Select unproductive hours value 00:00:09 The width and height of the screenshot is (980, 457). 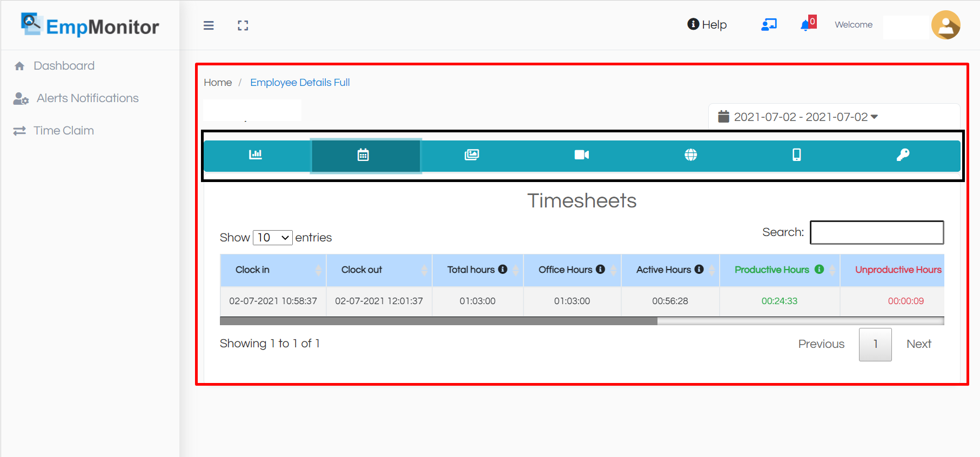(x=892, y=301)
